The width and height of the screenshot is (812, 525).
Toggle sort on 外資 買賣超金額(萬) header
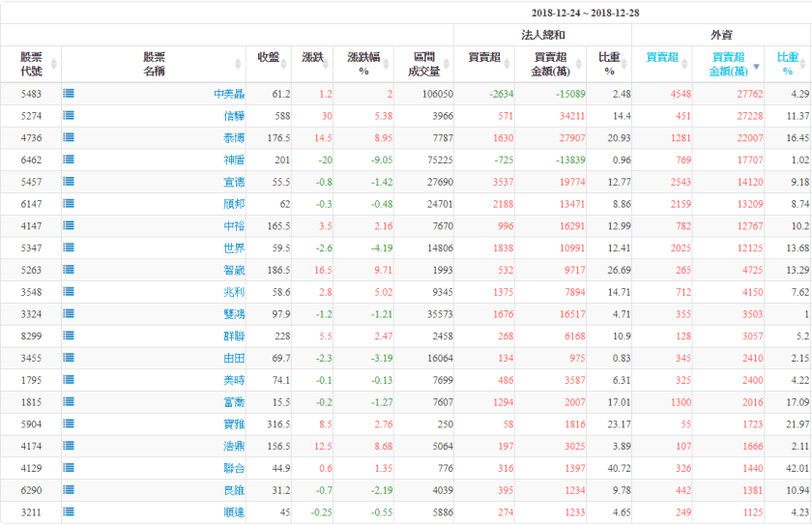(x=727, y=64)
